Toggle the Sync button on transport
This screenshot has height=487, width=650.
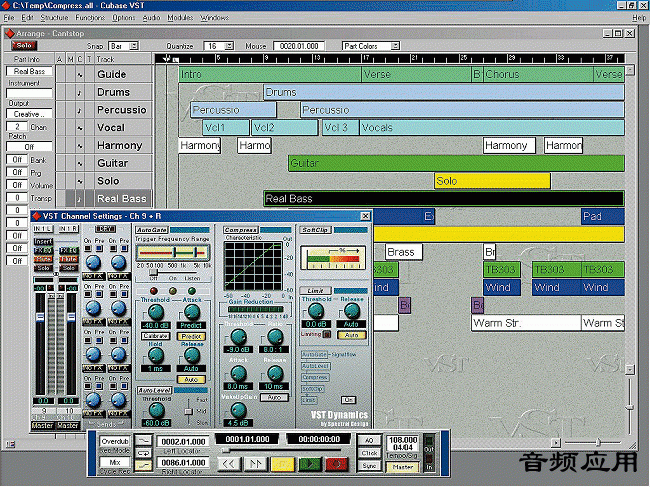click(x=369, y=466)
